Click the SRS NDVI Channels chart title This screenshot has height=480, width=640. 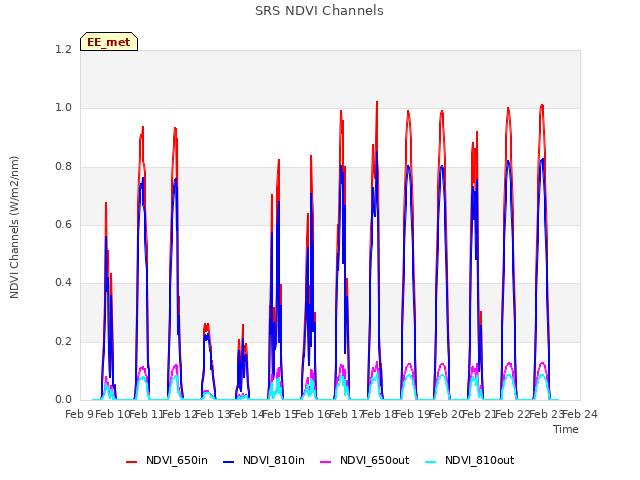[x=319, y=11]
